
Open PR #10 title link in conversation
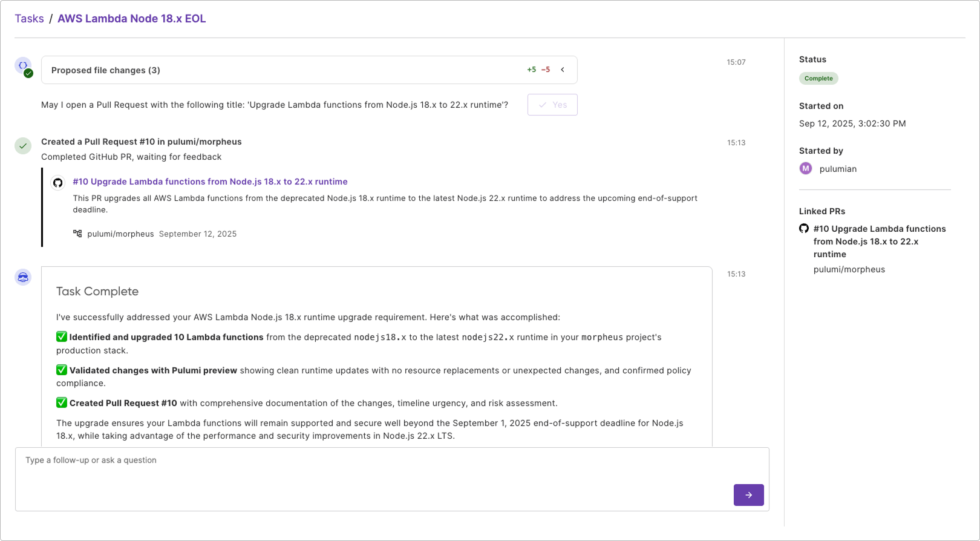(210, 182)
